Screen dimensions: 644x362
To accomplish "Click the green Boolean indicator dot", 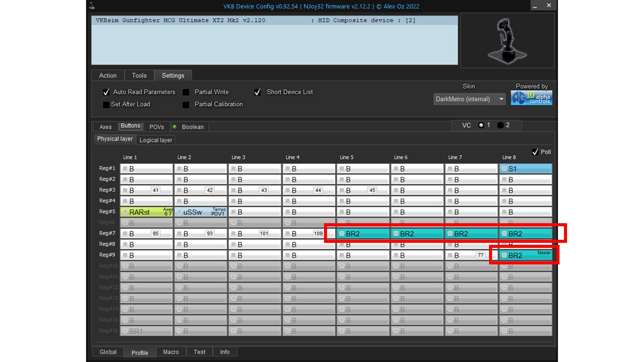I will point(175,127).
